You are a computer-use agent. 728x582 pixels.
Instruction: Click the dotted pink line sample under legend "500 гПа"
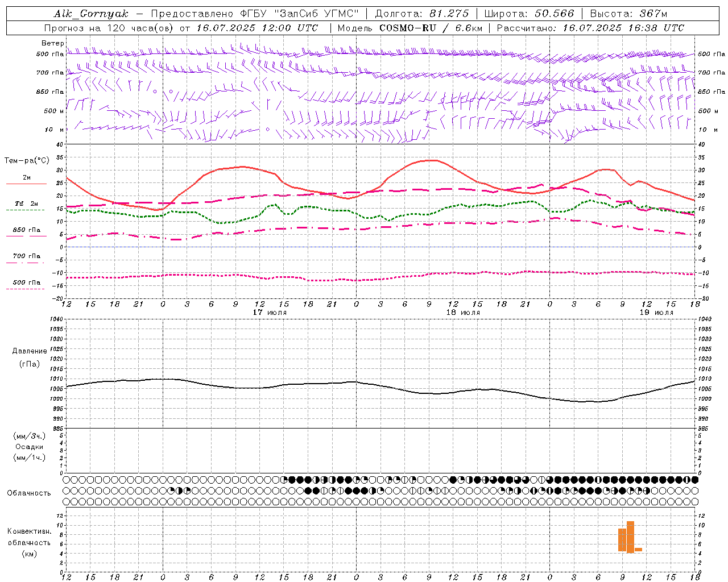point(25,289)
